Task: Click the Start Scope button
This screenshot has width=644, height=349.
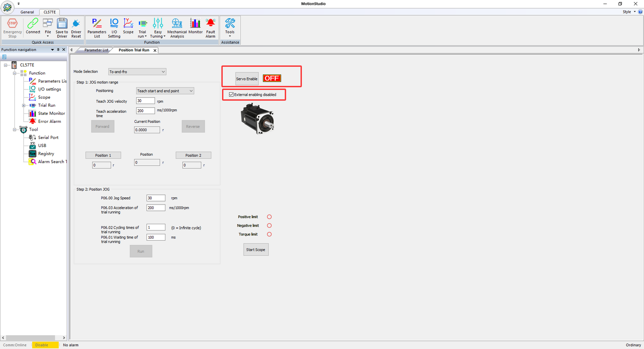Action: [x=256, y=250]
